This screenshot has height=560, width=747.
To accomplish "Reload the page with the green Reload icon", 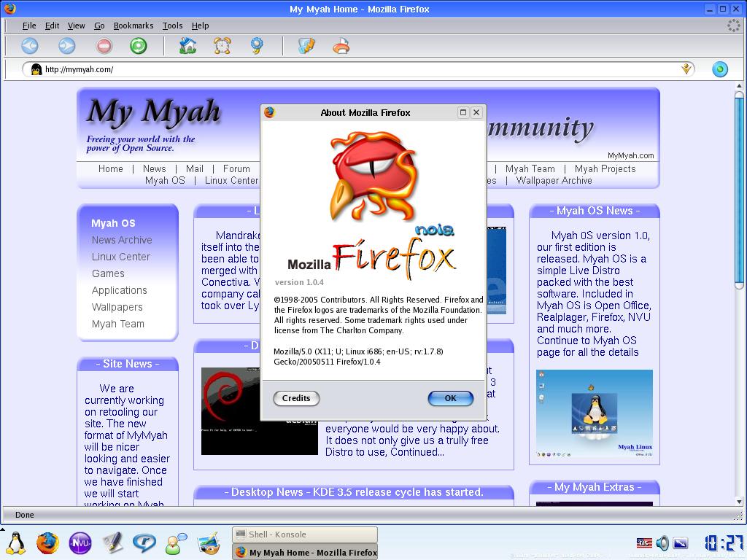I will tap(139, 46).
